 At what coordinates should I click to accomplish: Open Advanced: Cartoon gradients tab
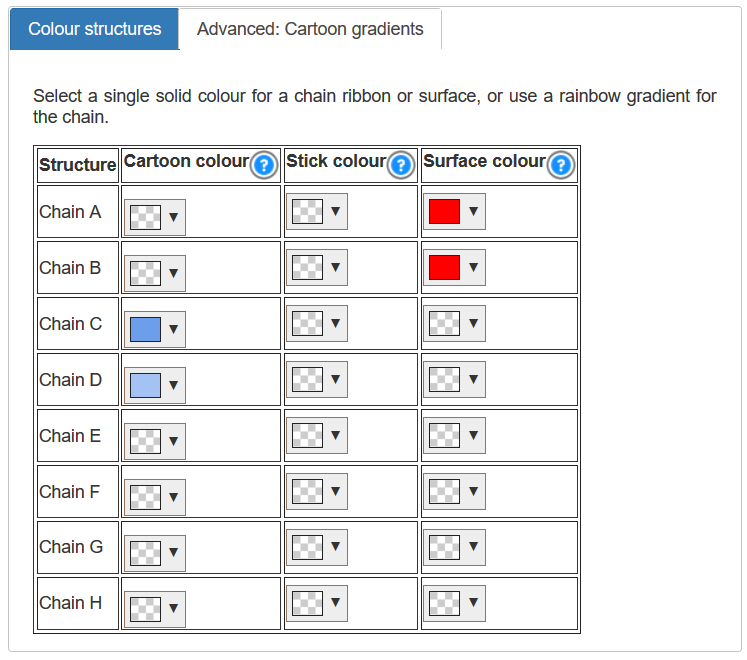coord(310,29)
